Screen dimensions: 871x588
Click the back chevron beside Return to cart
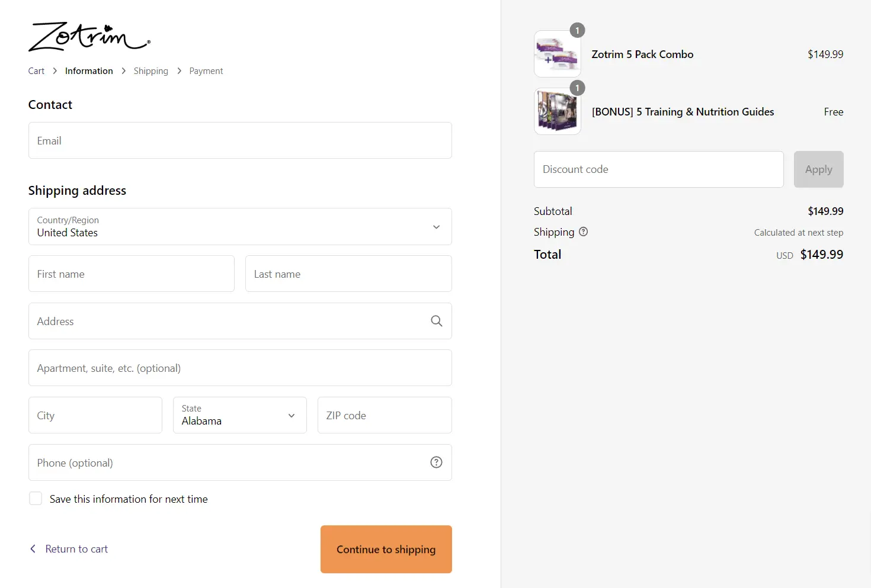coord(33,549)
